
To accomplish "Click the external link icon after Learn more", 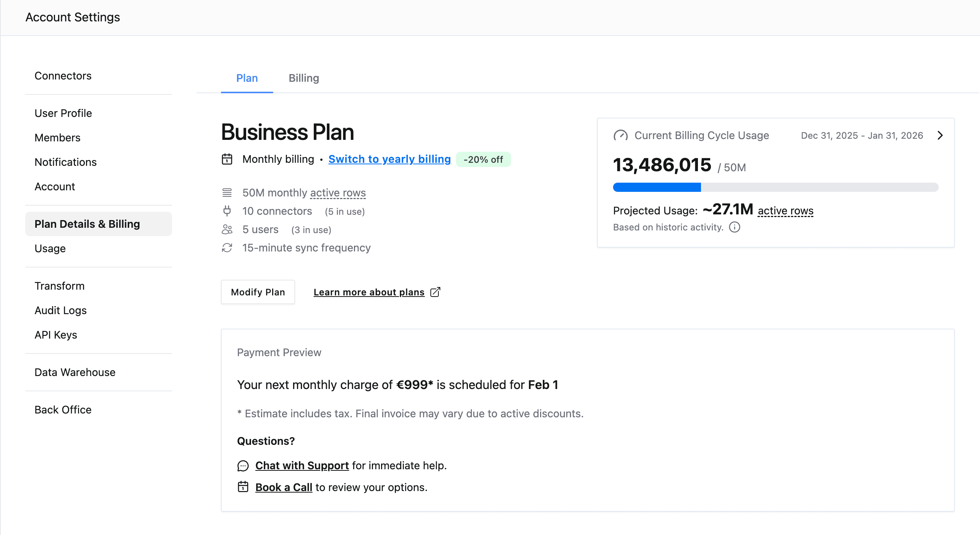I will (435, 292).
